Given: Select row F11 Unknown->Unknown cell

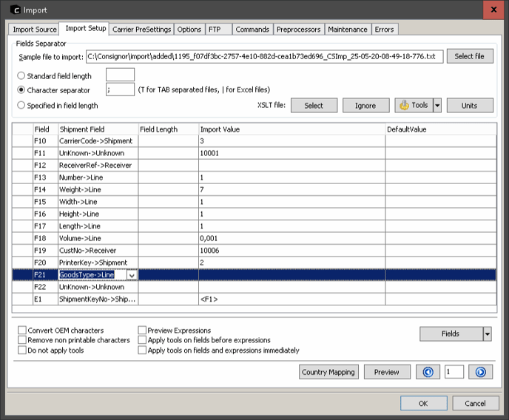Looking at the screenshot, I should pos(98,153).
